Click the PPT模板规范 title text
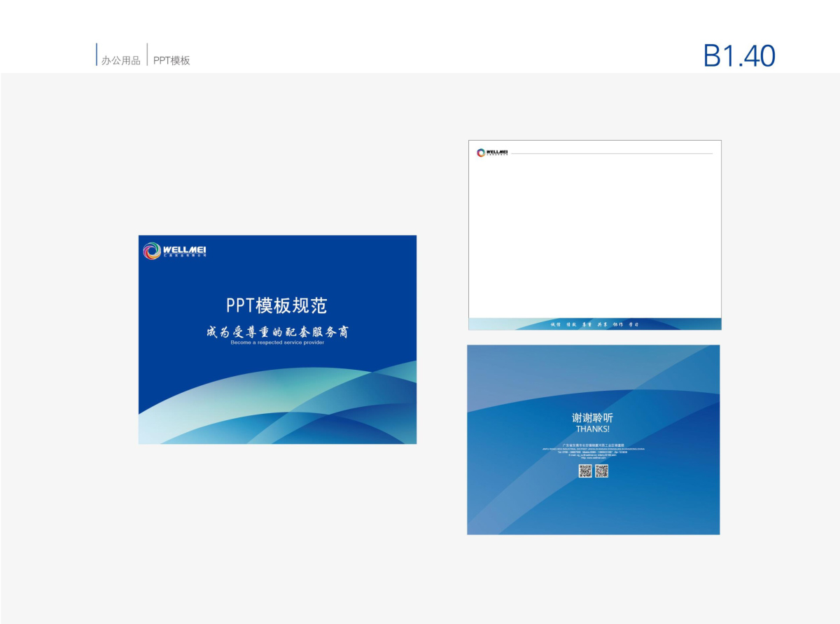 276,305
